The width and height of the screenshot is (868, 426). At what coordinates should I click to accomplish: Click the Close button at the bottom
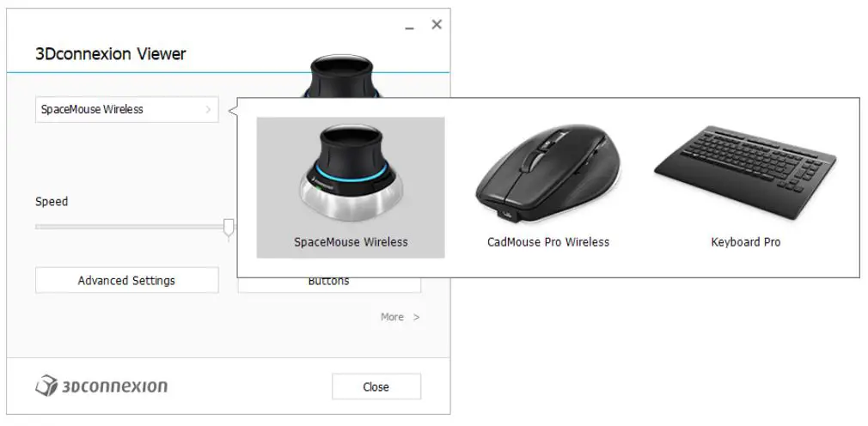click(x=376, y=386)
